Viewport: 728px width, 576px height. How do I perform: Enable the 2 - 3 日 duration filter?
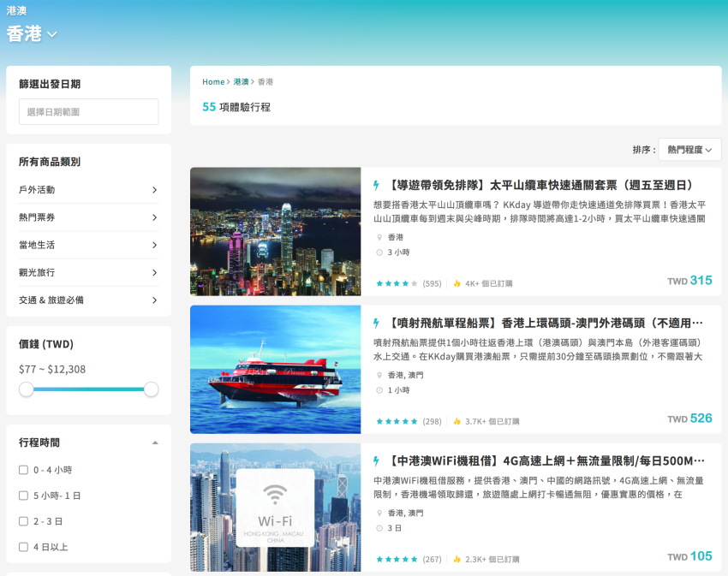pos(24,521)
